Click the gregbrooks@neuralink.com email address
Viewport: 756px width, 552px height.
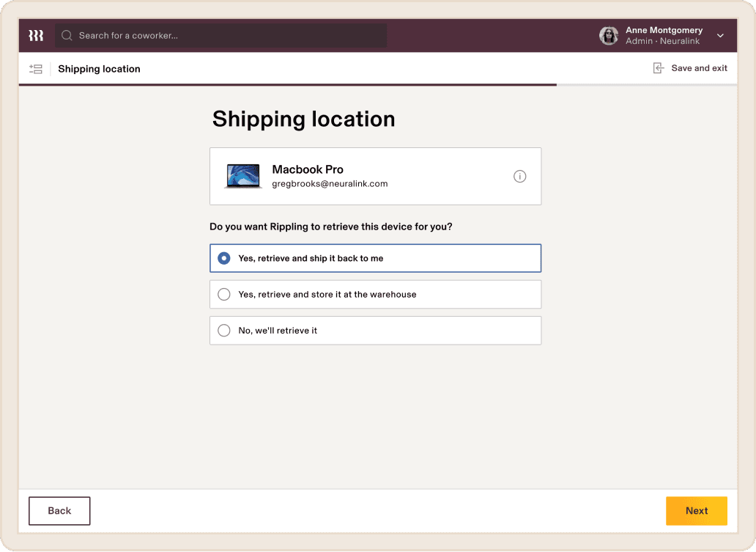330,184
